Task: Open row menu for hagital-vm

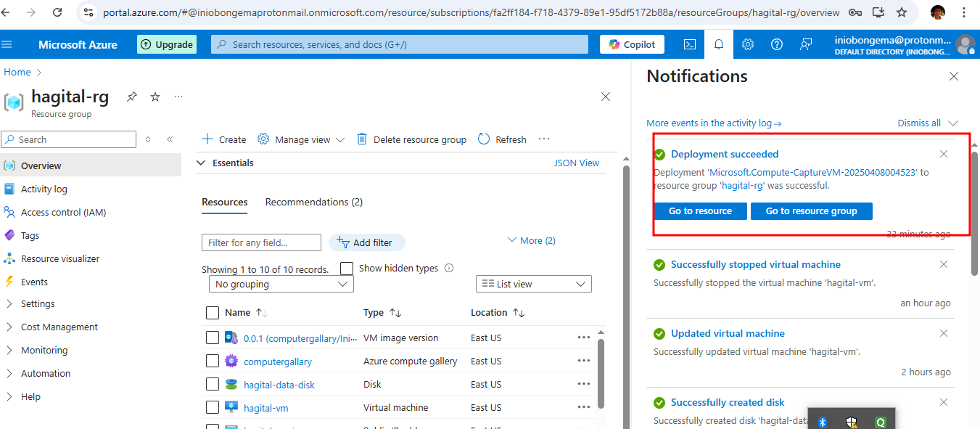Action: [x=584, y=407]
